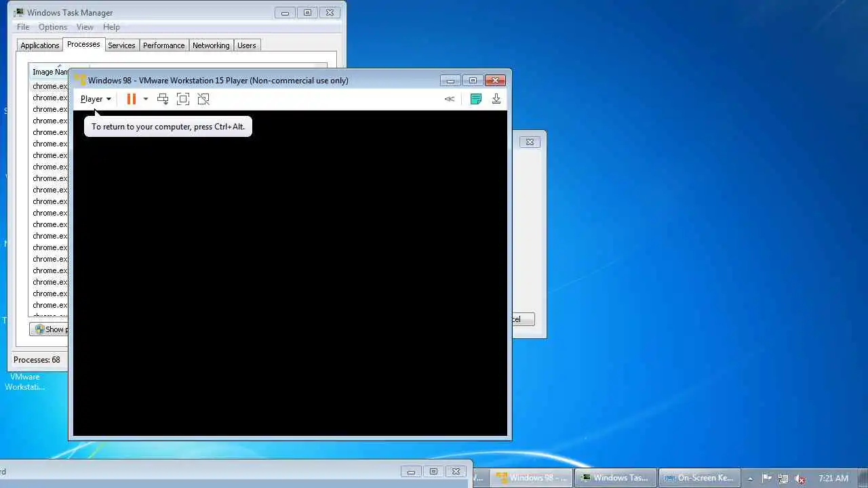868x488 pixels.
Task: Open the File menu in Task Manager
Action: 23,27
